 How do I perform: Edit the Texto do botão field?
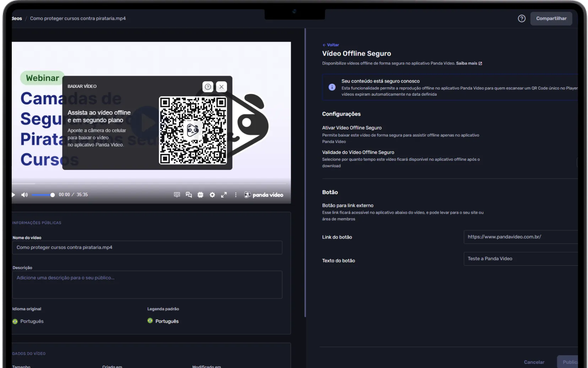(521, 259)
